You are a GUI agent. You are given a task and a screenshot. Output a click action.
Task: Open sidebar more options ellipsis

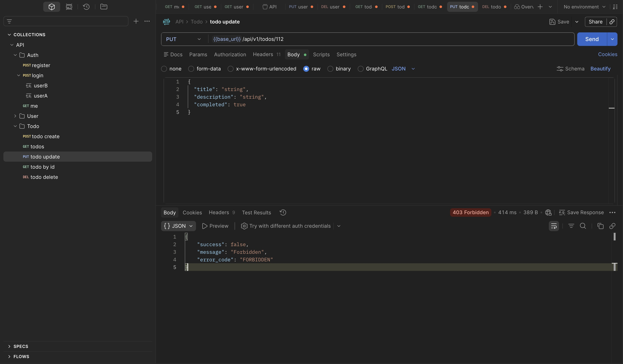click(147, 21)
